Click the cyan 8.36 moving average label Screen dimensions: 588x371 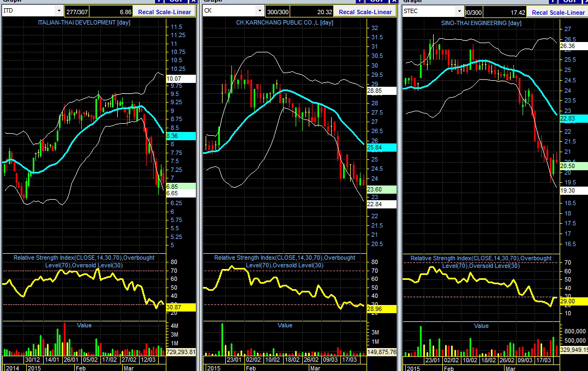181,136
